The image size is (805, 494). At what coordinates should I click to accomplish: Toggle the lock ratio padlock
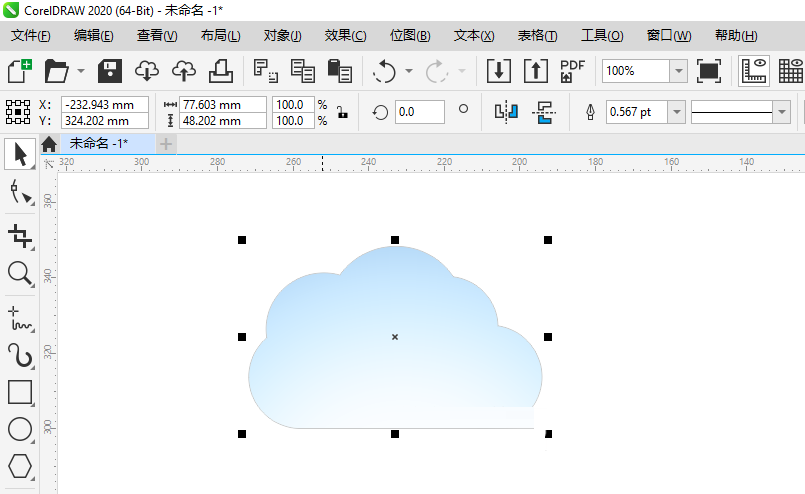(342, 112)
